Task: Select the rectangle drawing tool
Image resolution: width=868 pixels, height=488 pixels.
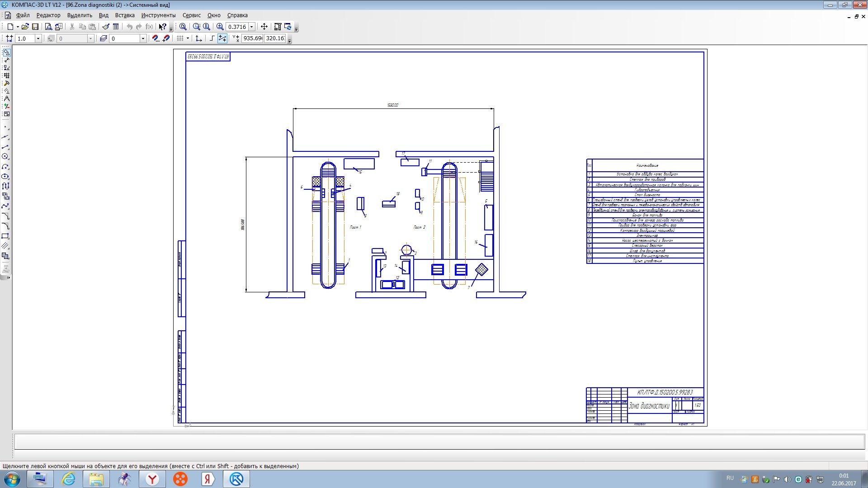Action: (5, 236)
